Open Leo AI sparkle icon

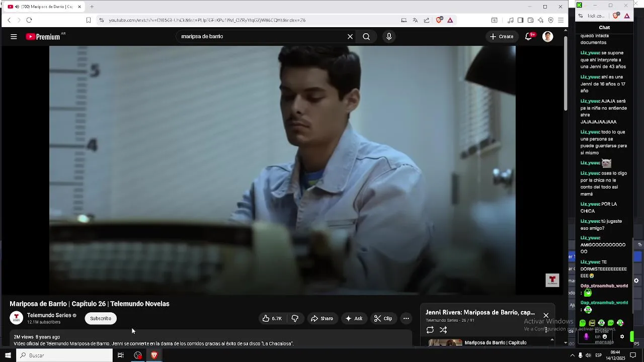(540, 20)
